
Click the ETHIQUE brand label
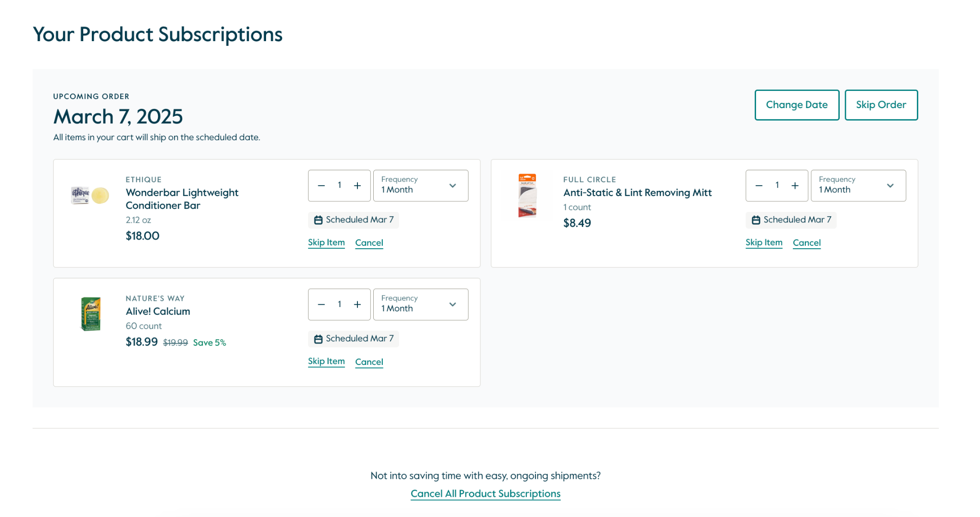[x=144, y=180]
